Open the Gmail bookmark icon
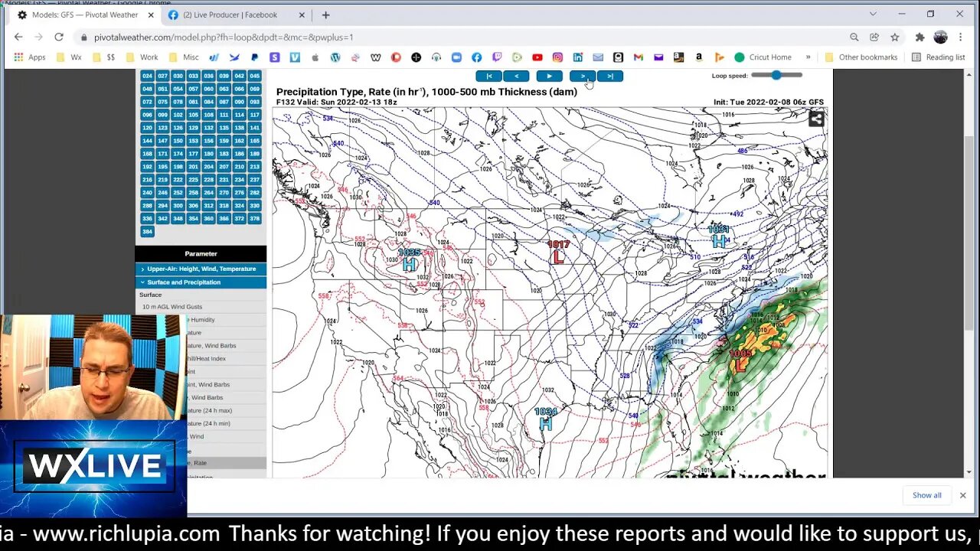 point(638,57)
